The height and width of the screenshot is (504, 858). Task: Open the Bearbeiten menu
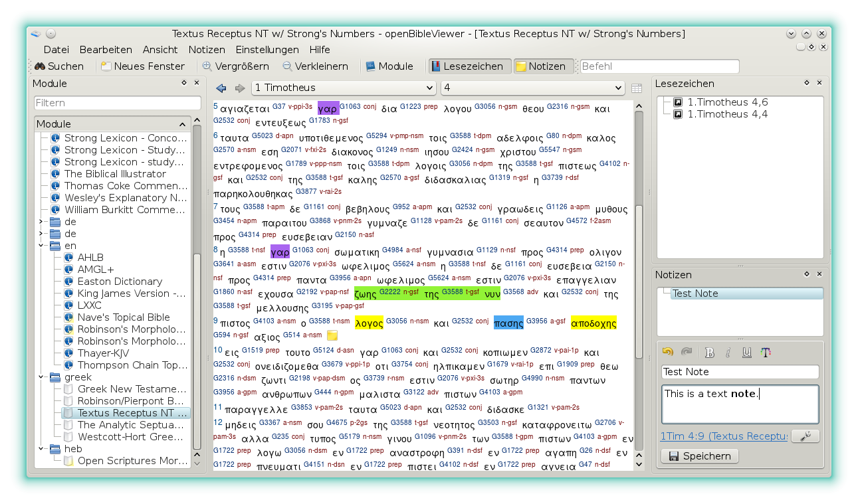[x=106, y=50]
